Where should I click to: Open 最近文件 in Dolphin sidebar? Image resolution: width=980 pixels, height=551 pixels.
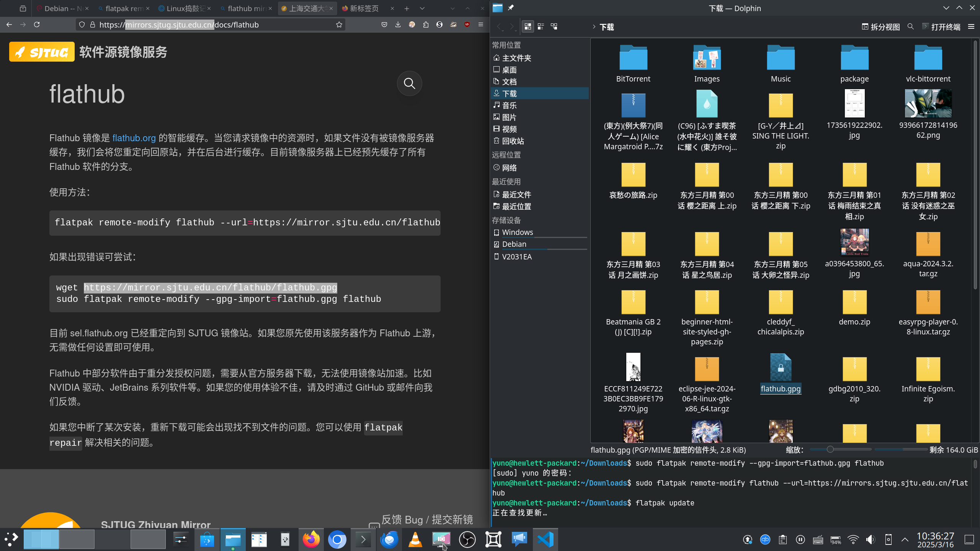point(540,194)
